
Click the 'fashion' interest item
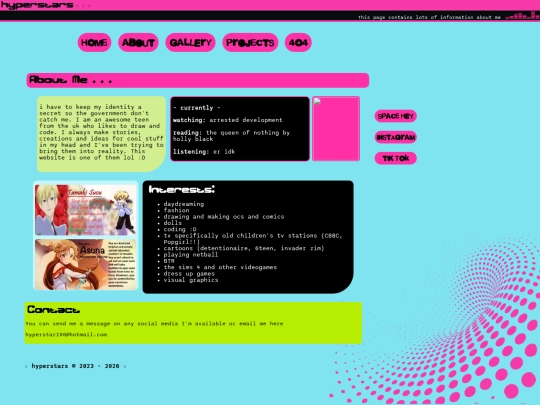tap(176, 210)
